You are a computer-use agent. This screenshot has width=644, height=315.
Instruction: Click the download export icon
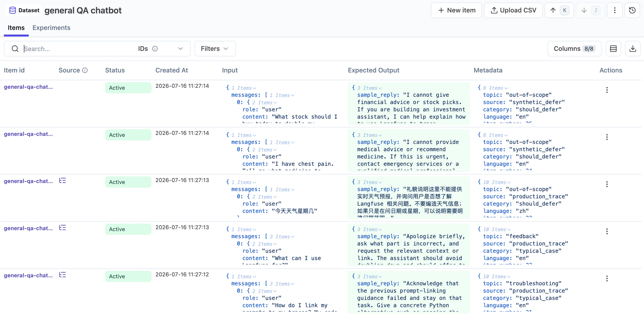coord(632,49)
